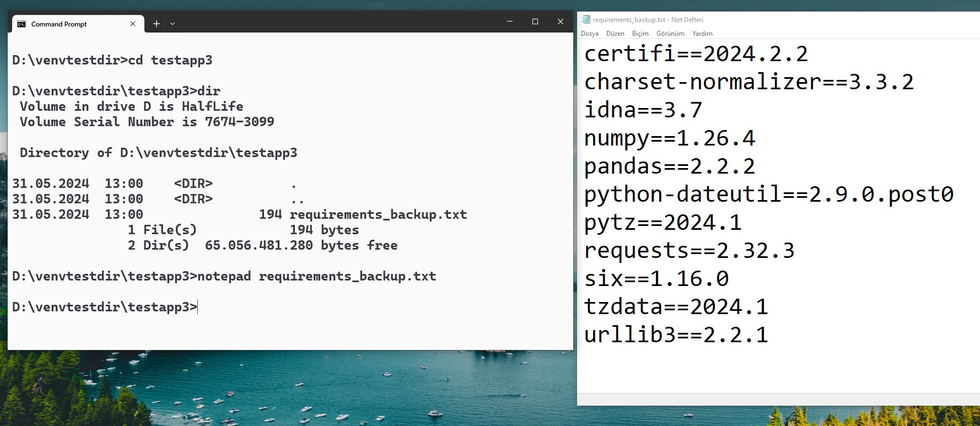This screenshot has width=980, height=426.
Task: Click the pandas==2.2.2 line
Action: pyautogui.click(x=670, y=166)
